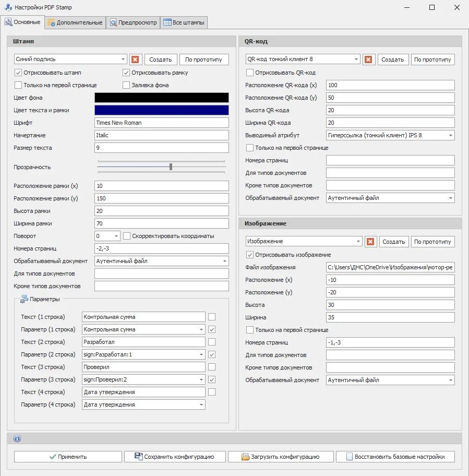The height and width of the screenshot is (476, 469).
Task: Click the PDF Stamp app icon in title bar
Action: point(8,7)
